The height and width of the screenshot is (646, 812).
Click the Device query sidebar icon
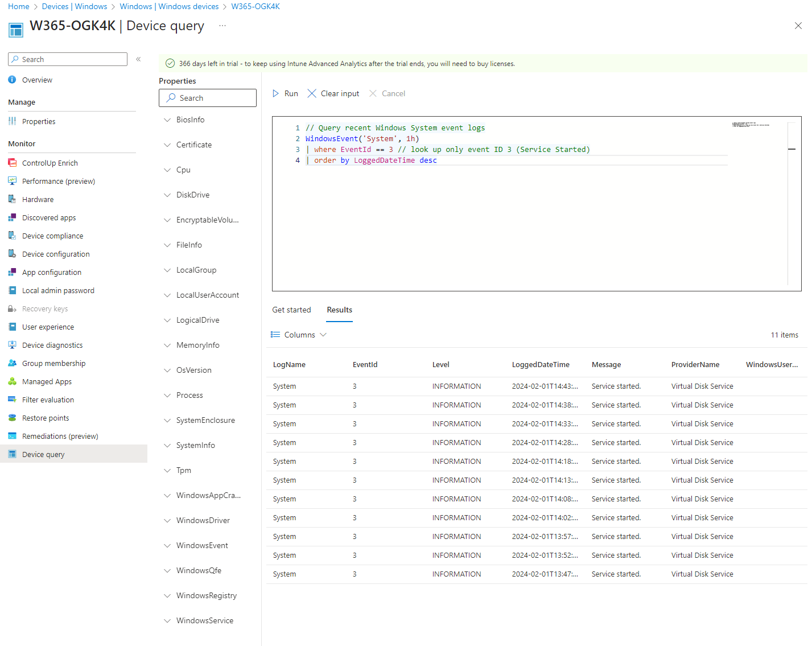pyautogui.click(x=12, y=454)
